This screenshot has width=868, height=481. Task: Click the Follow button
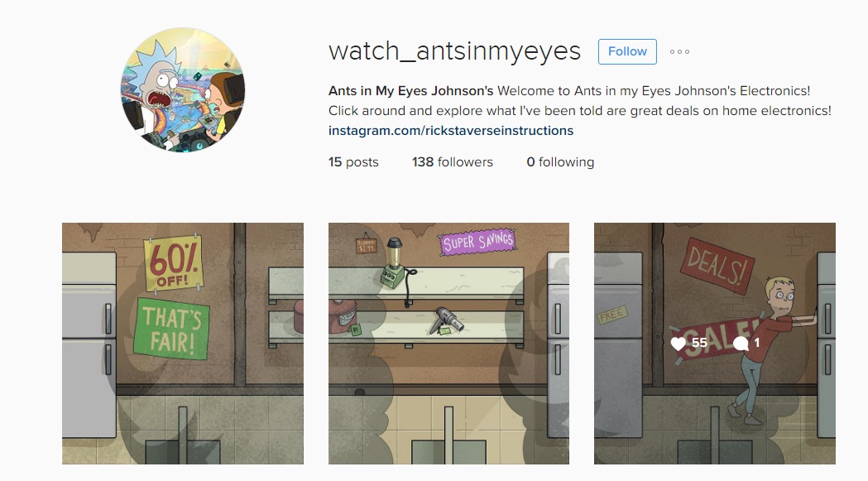pyautogui.click(x=627, y=51)
